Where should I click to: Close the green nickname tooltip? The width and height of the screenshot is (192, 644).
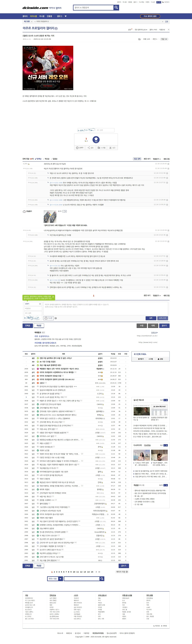tap(53, 297)
